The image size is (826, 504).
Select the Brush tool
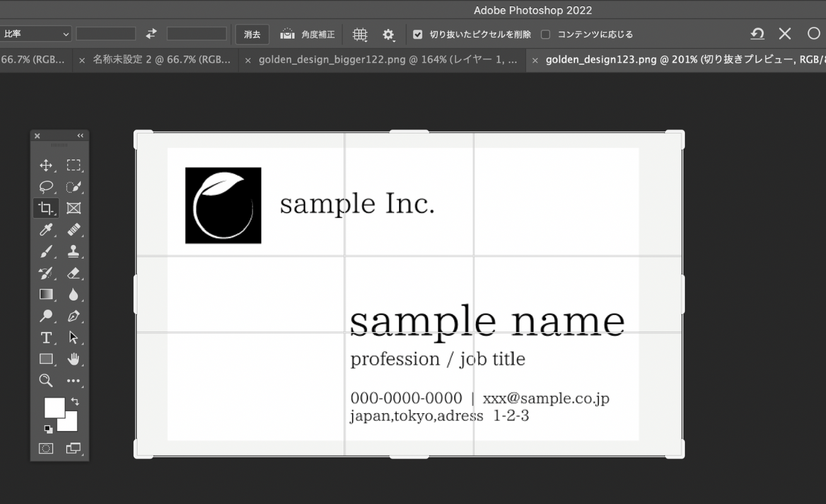pyautogui.click(x=46, y=251)
